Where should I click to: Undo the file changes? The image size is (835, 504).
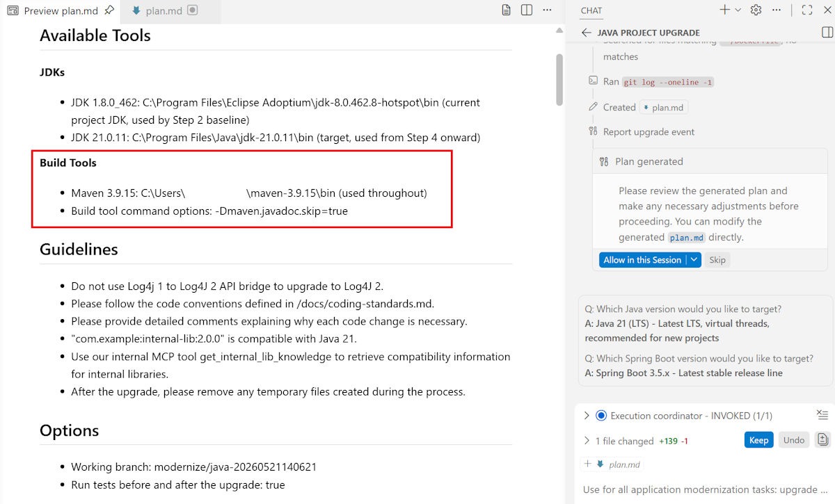794,440
